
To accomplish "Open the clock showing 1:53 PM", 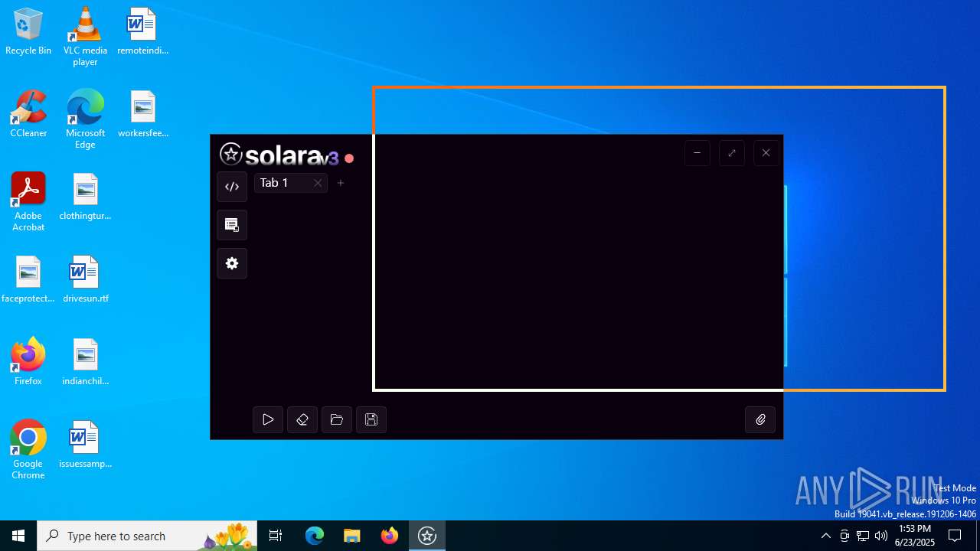I will point(915,536).
